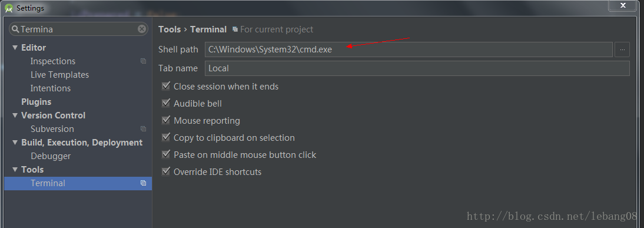Uncheck Close session when it ends
The height and width of the screenshot is (228, 644).
(x=166, y=86)
